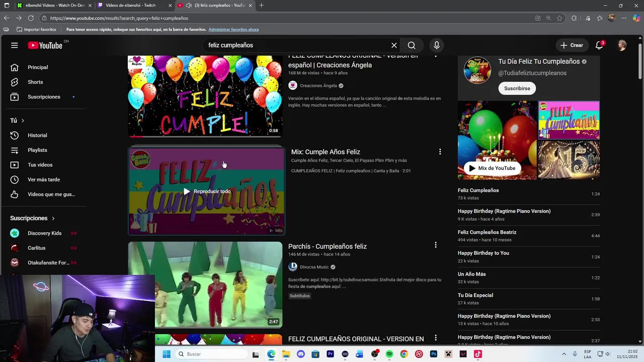Viewport: 644px width, 362px height.
Task: Open browser extensions puzzle icon
Action: tap(574, 18)
